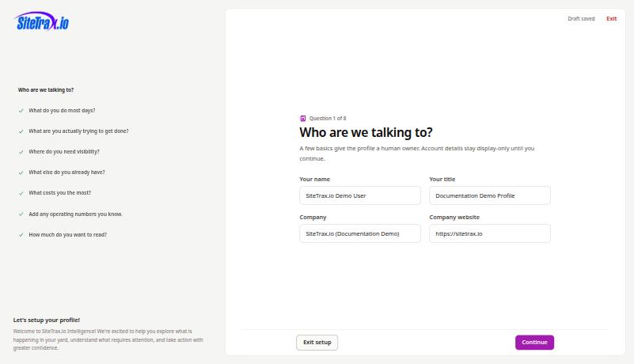Click the Company website input field
The image size is (634, 364).
tap(490, 233)
